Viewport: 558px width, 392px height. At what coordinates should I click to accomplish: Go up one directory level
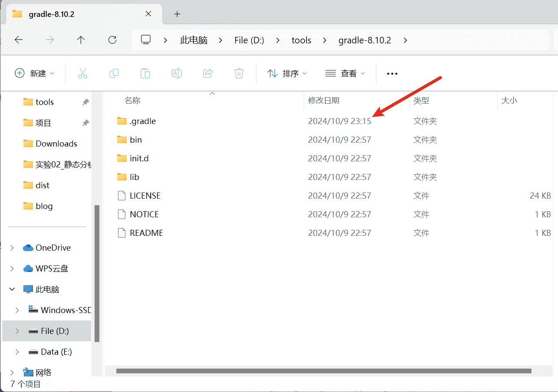click(81, 40)
